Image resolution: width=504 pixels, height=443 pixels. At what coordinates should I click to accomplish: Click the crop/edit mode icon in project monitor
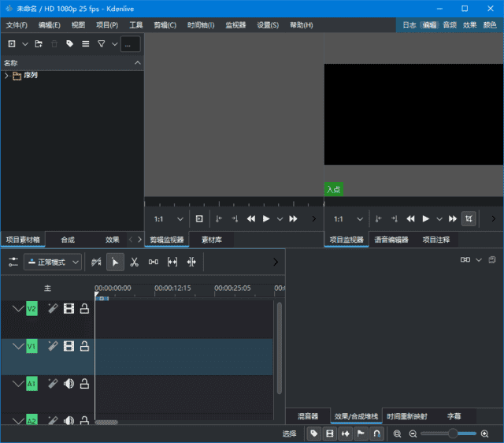469,218
